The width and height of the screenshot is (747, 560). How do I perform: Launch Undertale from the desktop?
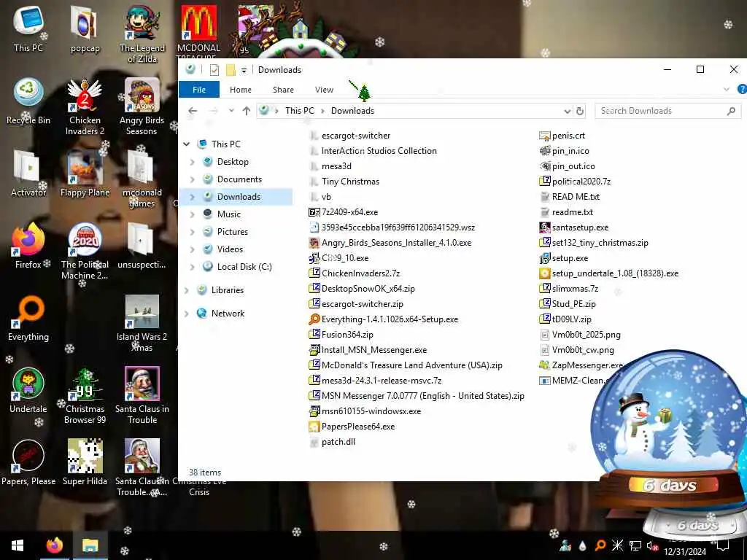28,391
